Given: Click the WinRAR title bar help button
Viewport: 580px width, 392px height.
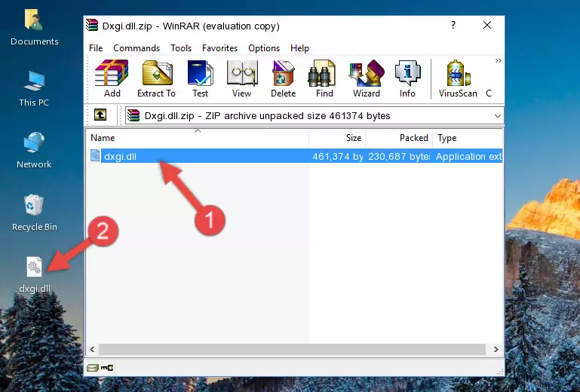Looking at the screenshot, I should 453,25.
